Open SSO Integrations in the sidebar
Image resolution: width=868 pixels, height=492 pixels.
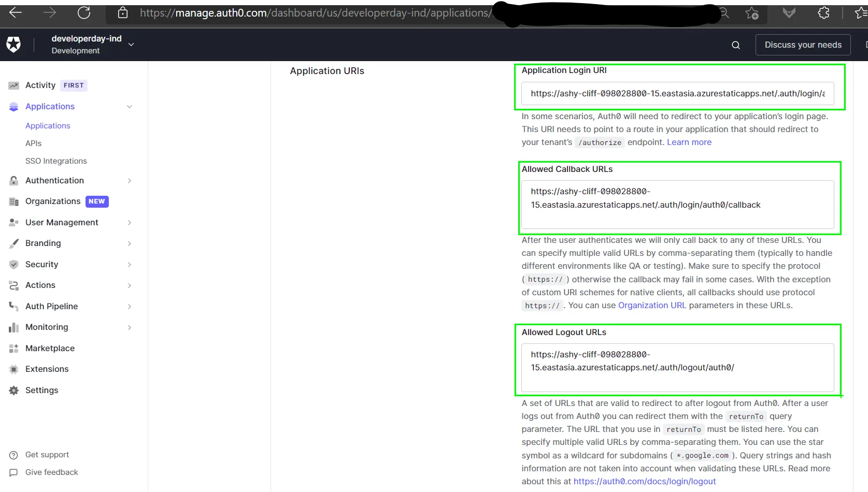(56, 161)
